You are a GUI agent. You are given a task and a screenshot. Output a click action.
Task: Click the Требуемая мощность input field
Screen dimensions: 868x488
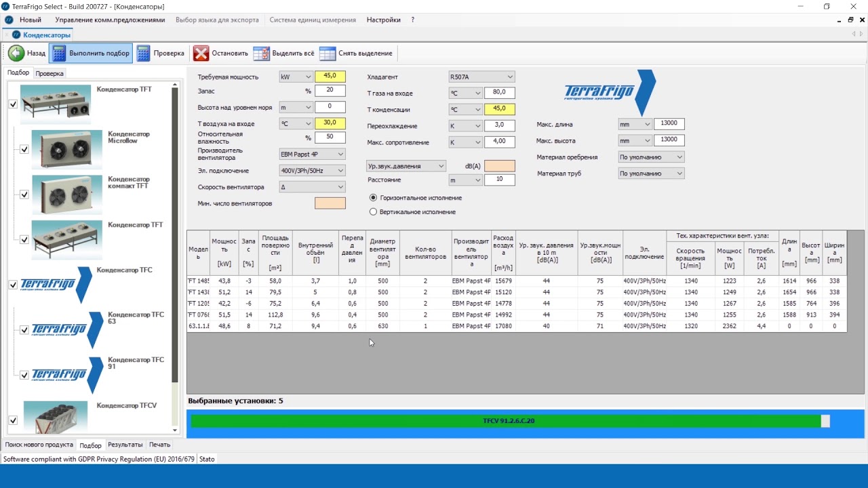[x=330, y=77]
